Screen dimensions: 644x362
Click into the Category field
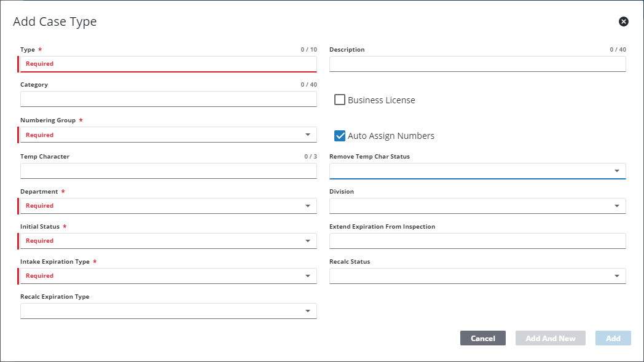(x=168, y=100)
